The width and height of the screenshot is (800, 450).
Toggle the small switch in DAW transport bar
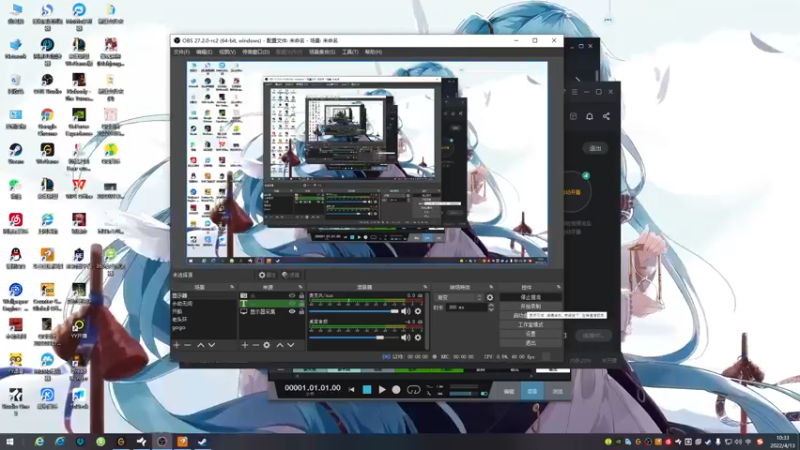click(484, 394)
